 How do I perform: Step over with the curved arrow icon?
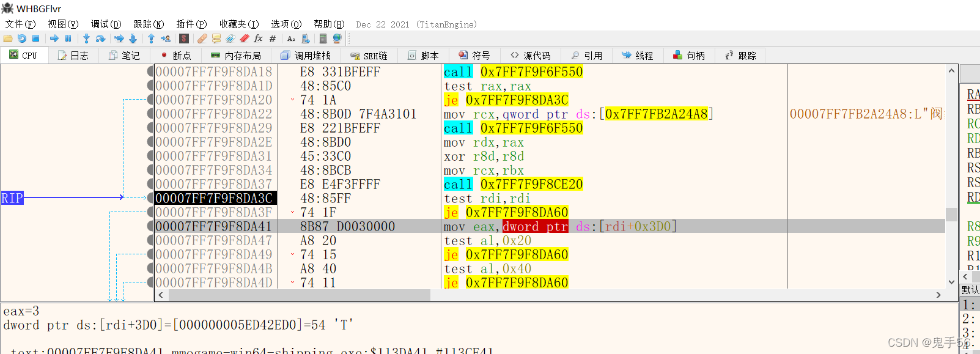coord(101,39)
